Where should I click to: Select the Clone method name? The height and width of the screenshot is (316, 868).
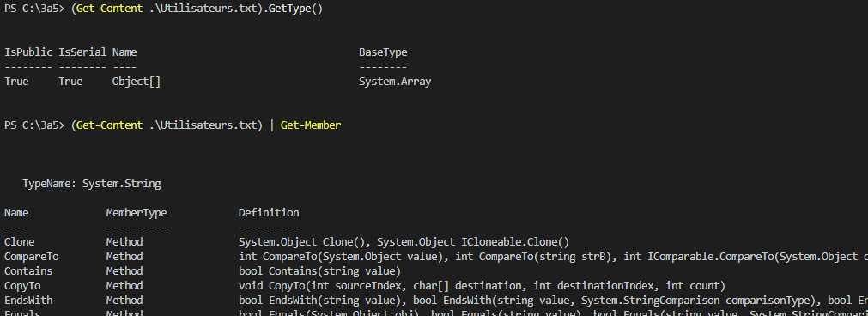(20, 242)
